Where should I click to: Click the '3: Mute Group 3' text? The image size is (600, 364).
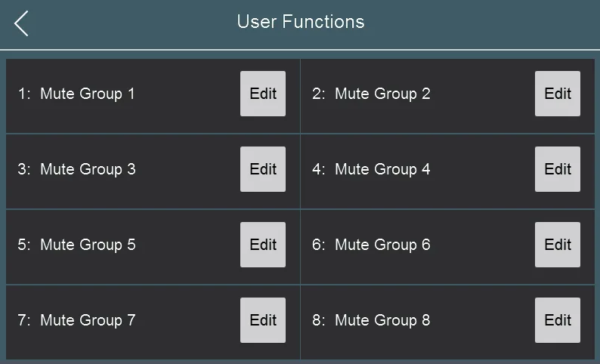tap(76, 169)
